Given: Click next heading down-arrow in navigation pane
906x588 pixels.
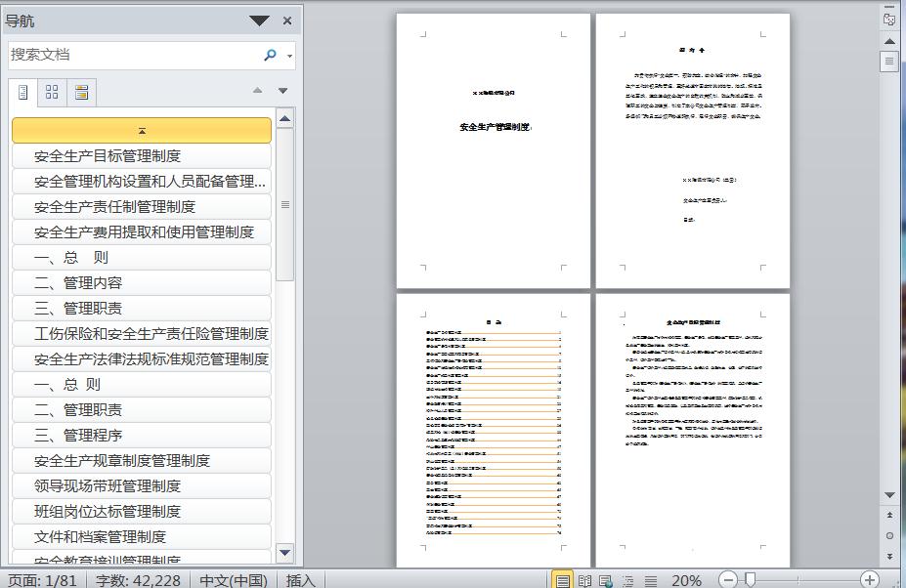Looking at the screenshot, I should [x=282, y=89].
